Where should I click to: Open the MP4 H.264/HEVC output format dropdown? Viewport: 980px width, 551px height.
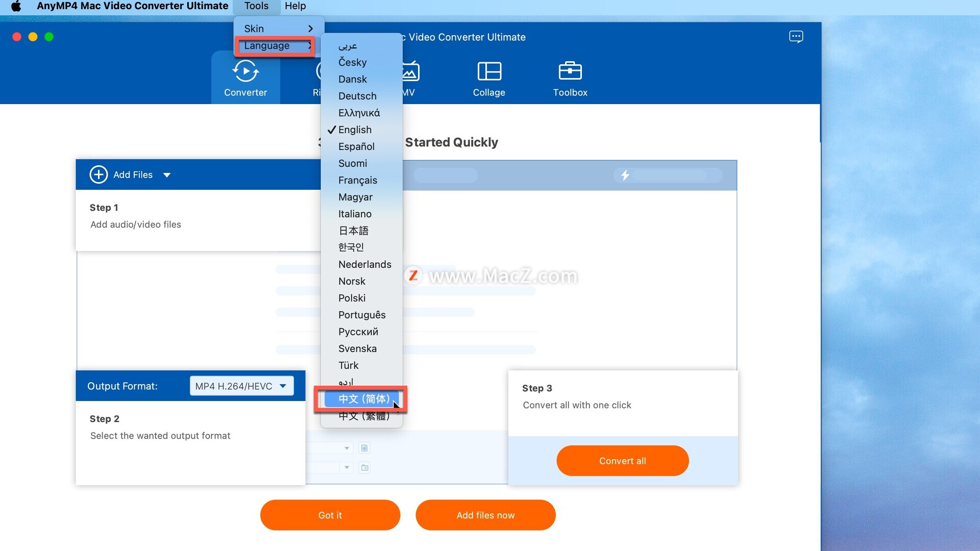coord(241,386)
